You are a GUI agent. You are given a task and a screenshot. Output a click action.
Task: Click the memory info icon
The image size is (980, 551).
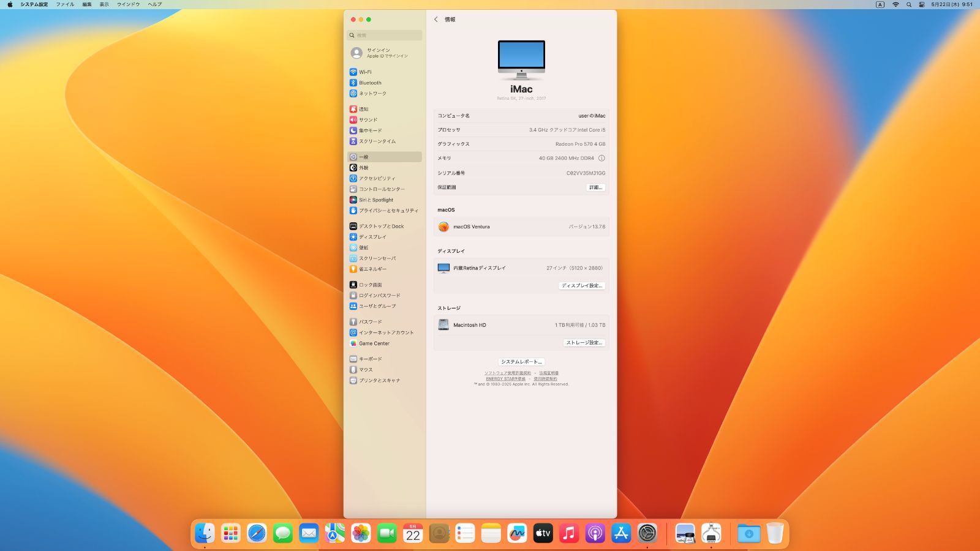(x=601, y=158)
